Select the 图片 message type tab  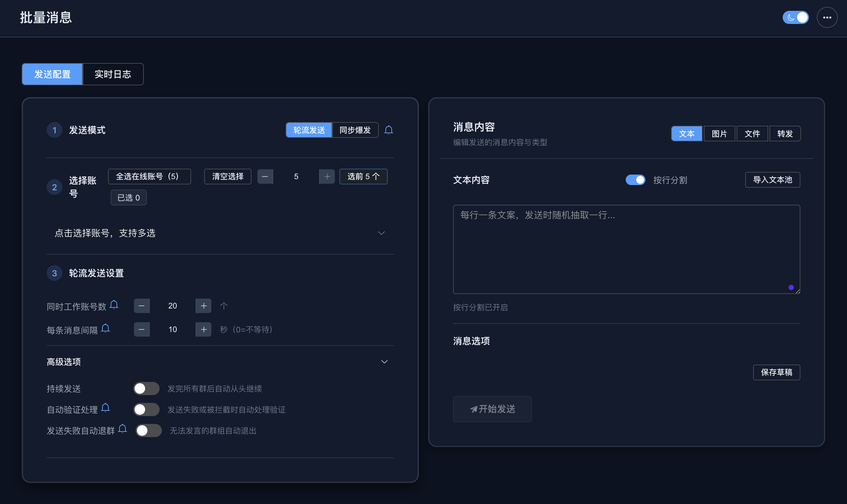tap(719, 134)
